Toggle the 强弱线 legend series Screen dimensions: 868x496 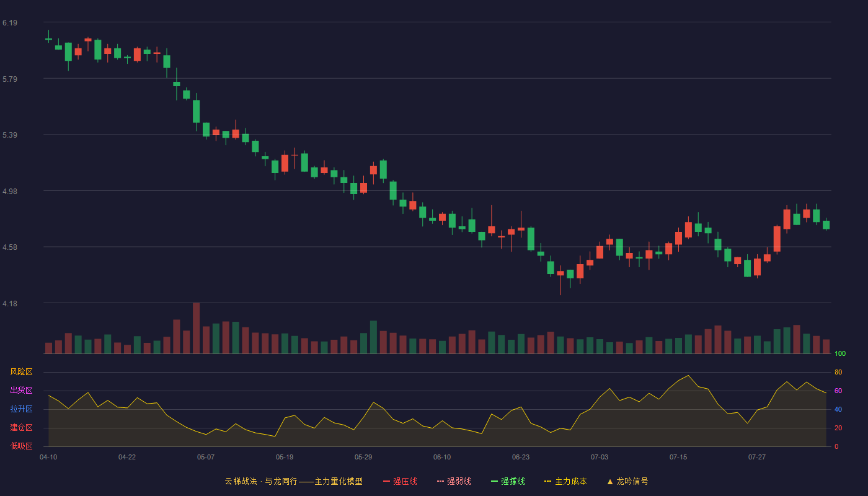click(x=454, y=481)
